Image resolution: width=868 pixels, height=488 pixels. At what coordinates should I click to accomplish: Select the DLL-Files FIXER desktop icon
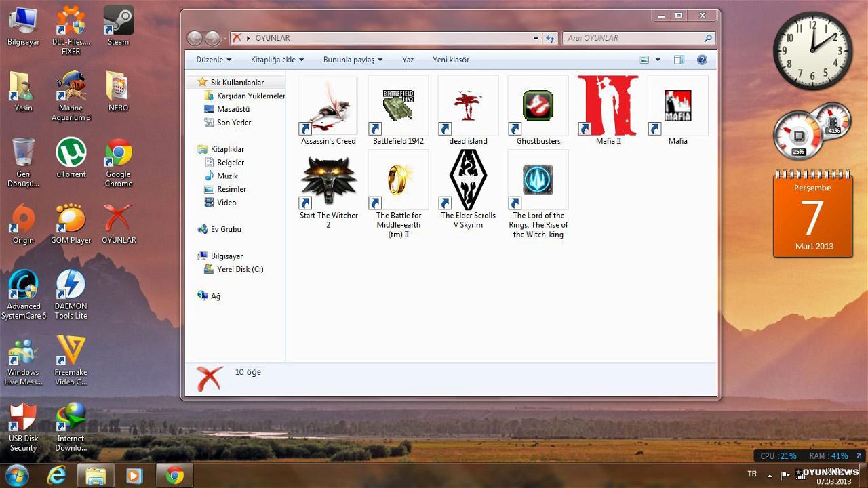click(71, 31)
